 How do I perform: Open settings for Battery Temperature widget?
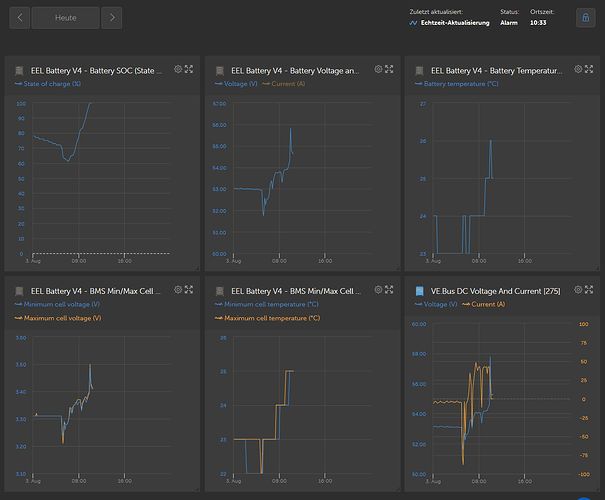click(578, 69)
